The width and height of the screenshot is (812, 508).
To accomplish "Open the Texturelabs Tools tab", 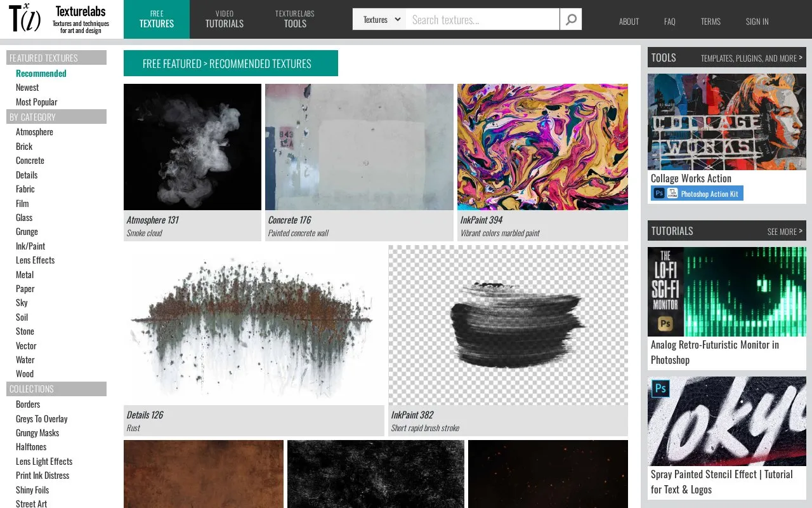I will coord(295,19).
